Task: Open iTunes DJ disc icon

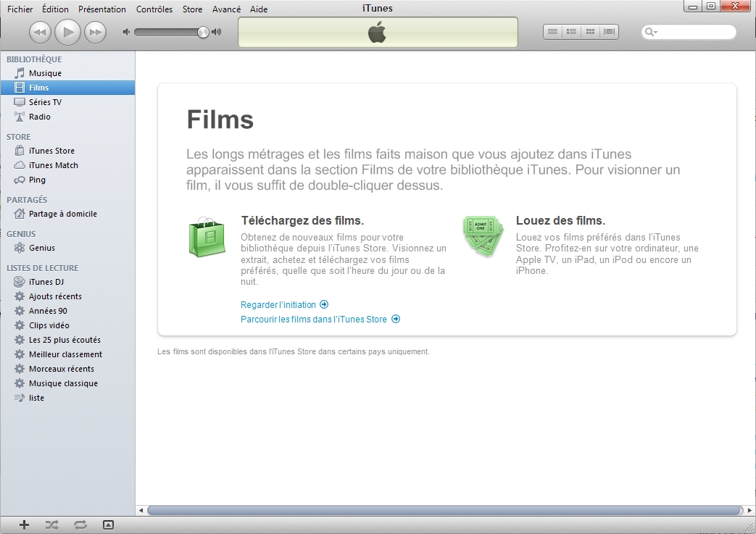Action: pyautogui.click(x=20, y=281)
